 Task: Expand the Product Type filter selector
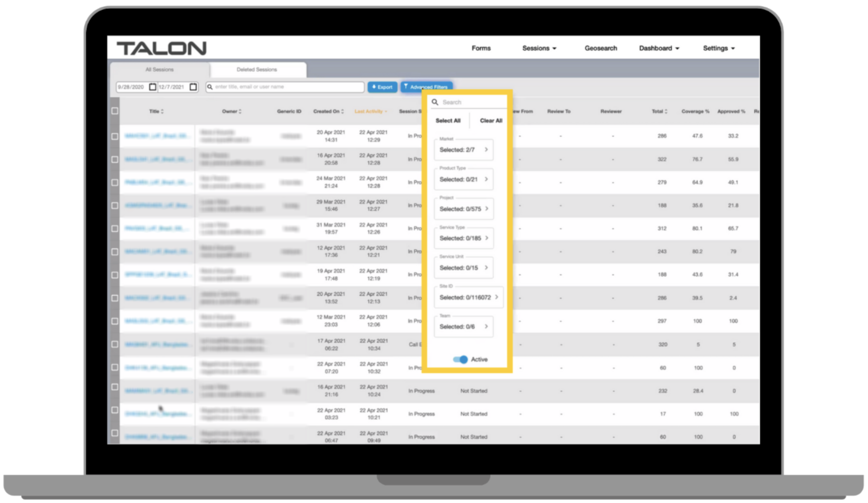[463, 179]
